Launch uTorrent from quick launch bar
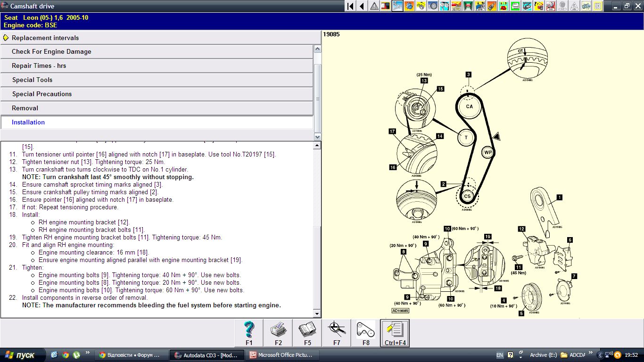 coord(77,355)
